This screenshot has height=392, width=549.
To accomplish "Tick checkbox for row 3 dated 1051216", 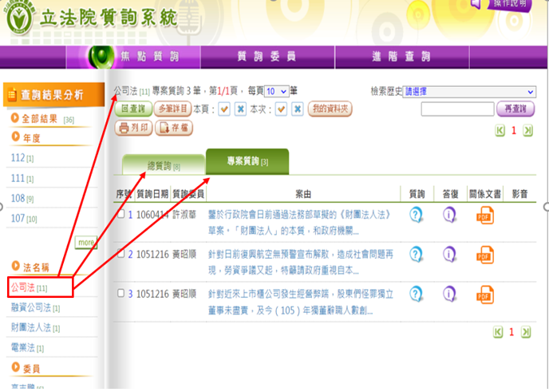I will 120,293.
